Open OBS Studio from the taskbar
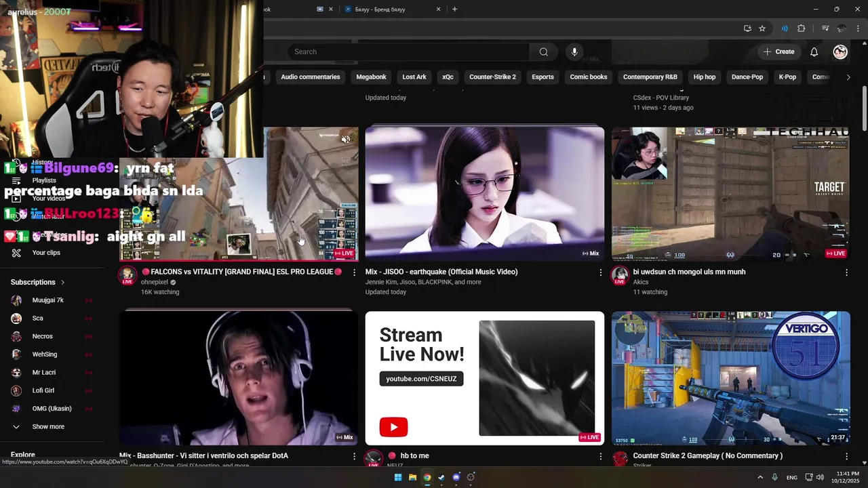 [471, 477]
